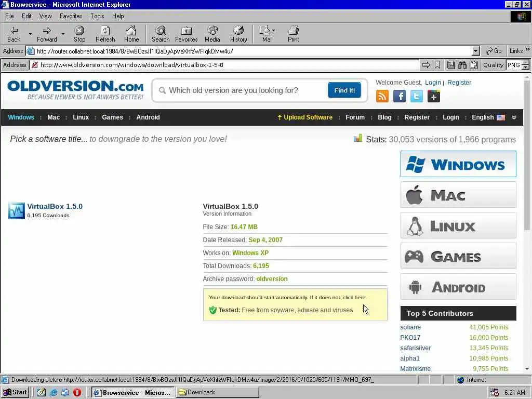Click the Go button beside address bar
The image size is (532, 399).
494,51
